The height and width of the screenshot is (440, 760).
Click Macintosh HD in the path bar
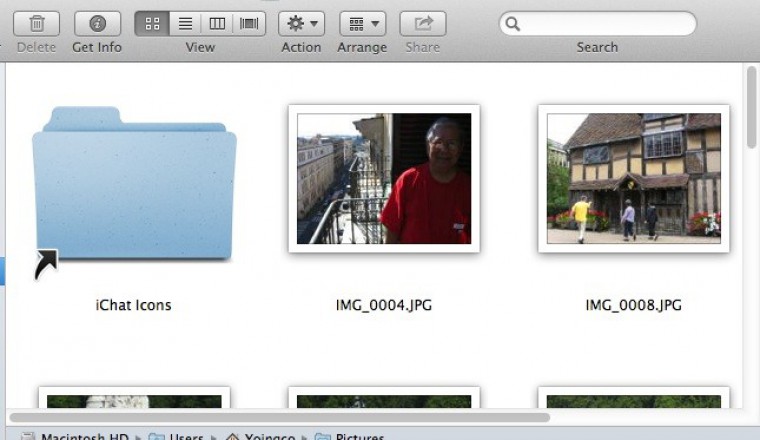[80, 437]
